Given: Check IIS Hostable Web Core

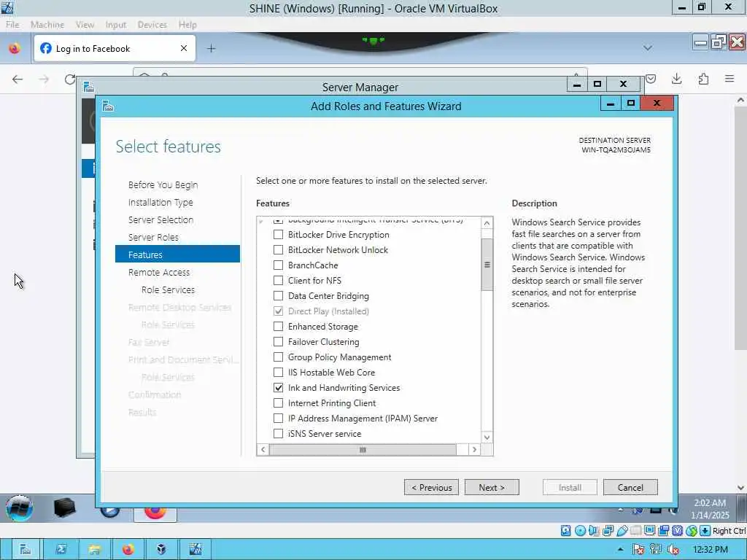Looking at the screenshot, I should tap(278, 373).
